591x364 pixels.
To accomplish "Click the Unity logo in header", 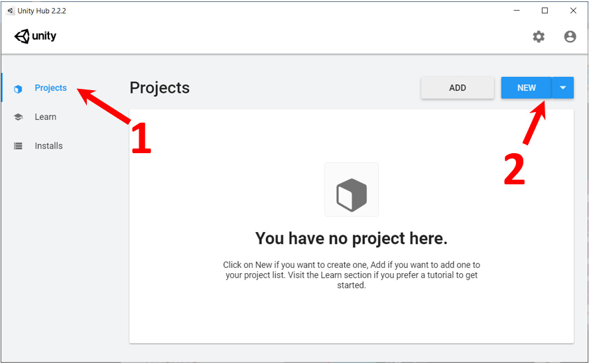I will pyautogui.click(x=35, y=36).
